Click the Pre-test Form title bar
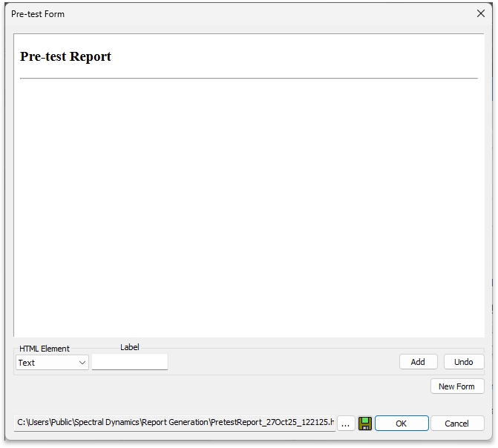 [223, 13]
